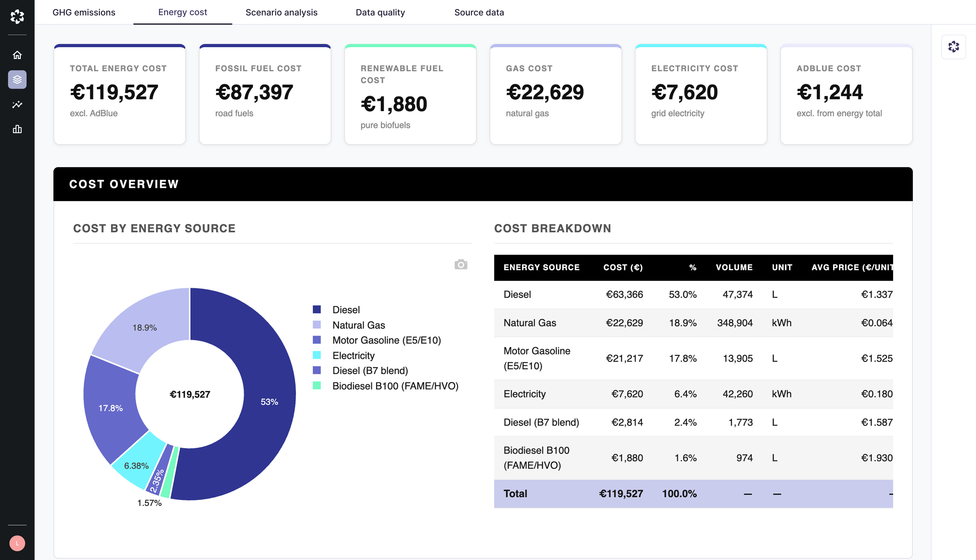
Task: Click the Diesel cost cell €63,366
Action: point(624,294)
